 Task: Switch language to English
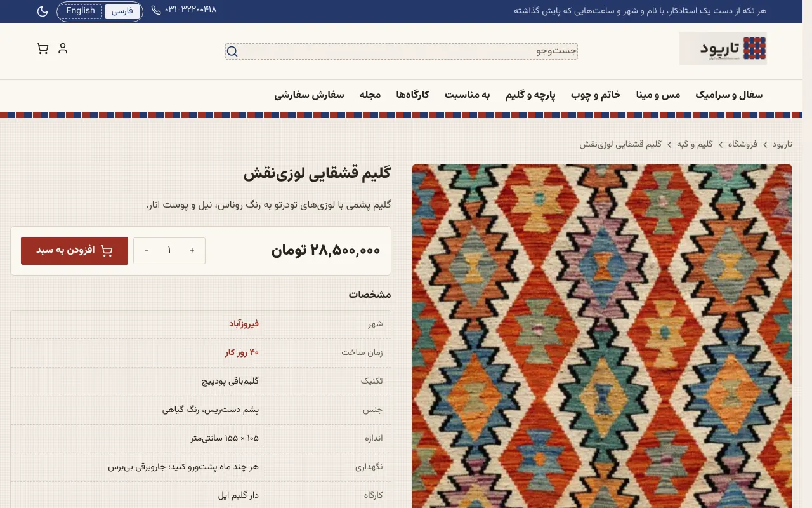(x=81, y=11)
